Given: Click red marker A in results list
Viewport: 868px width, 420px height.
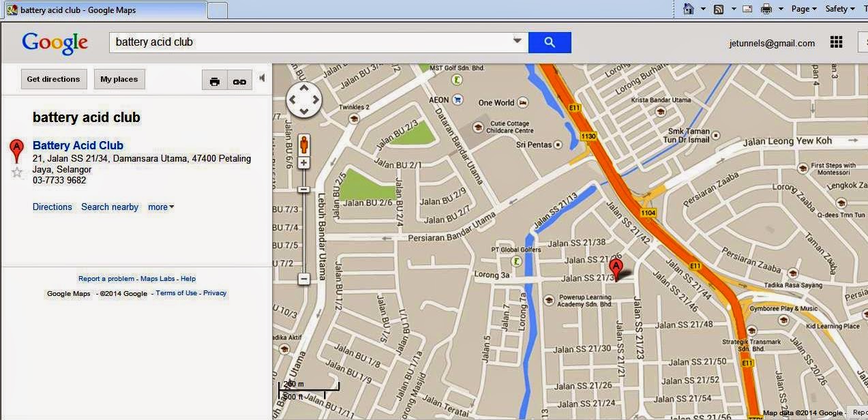Looking at the screenshot, I should point(16,151).
